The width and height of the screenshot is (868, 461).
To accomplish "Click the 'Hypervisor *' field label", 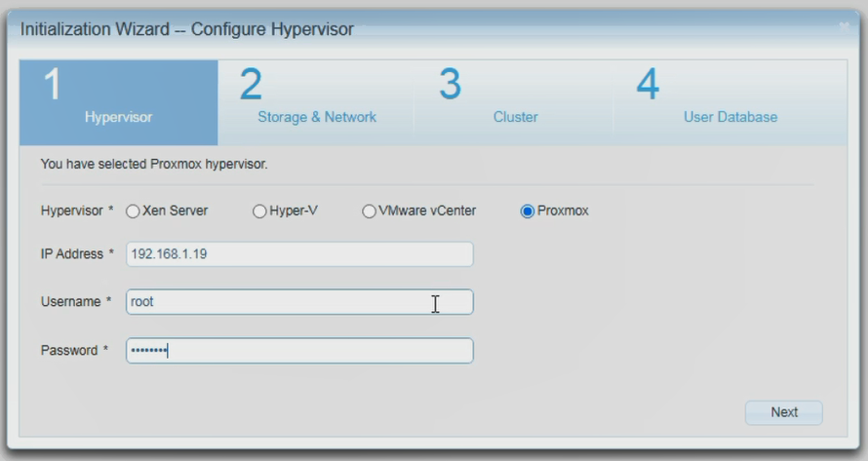I will pyautogui.click(x=77, y=211).
